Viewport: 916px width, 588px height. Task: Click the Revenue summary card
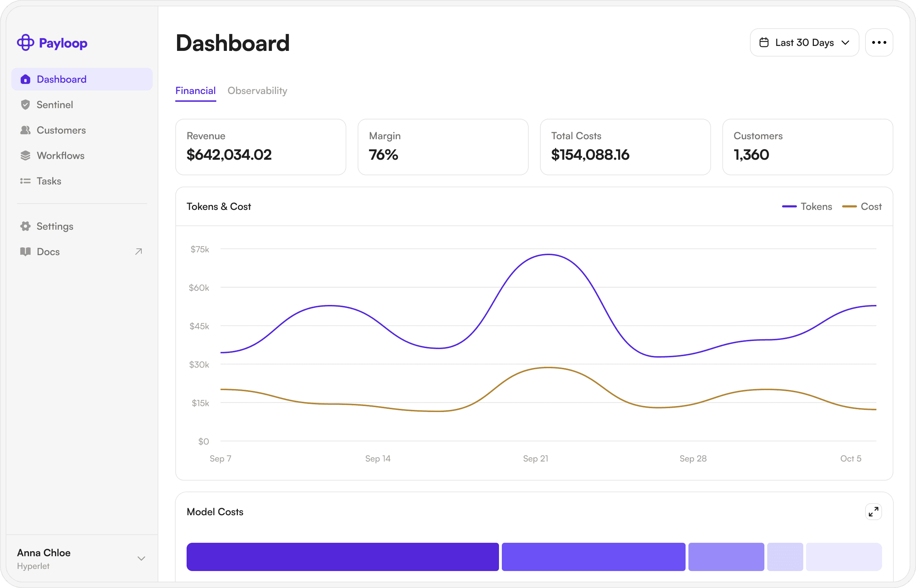[x=260, y=147]
